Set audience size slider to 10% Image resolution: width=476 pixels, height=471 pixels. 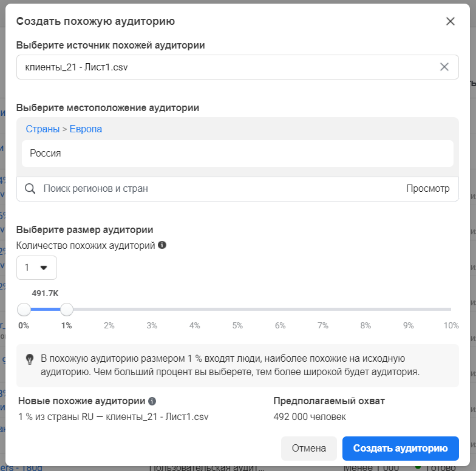450,310
